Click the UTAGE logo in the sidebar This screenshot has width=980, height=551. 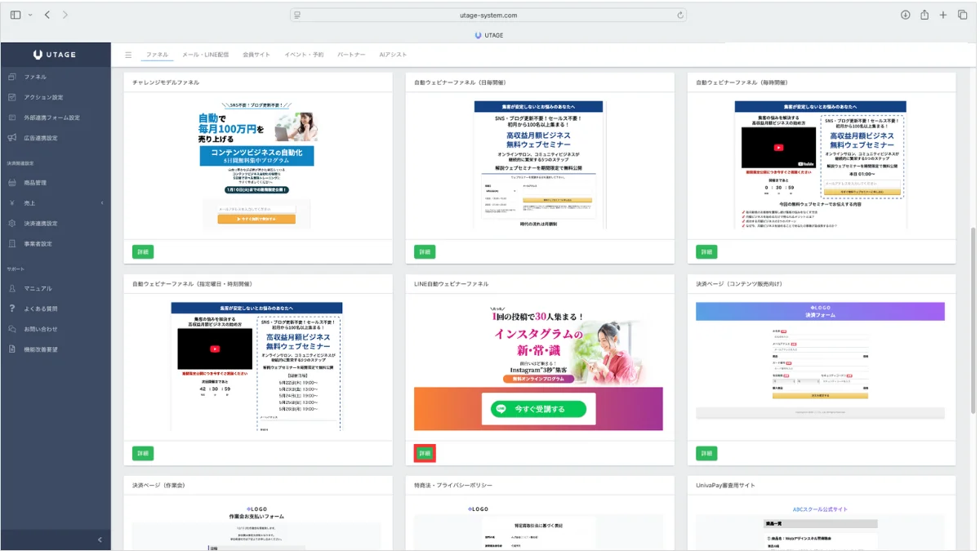coord(55,55)
